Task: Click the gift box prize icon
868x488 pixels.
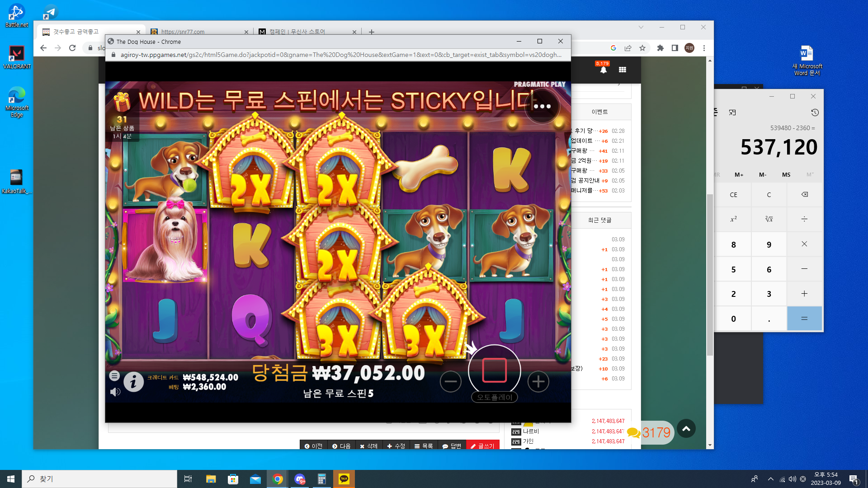Action: click(x=122, y=102)
